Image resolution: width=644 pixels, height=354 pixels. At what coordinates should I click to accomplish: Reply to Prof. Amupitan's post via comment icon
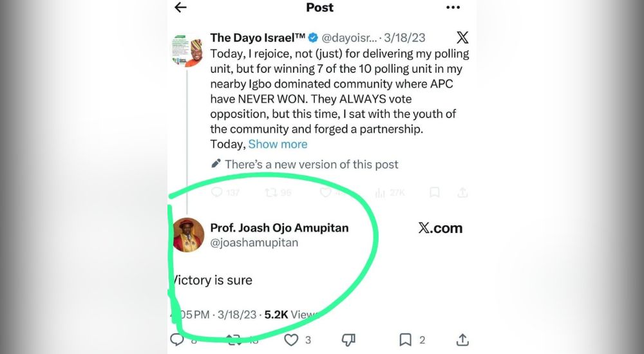tap(177, 339)
